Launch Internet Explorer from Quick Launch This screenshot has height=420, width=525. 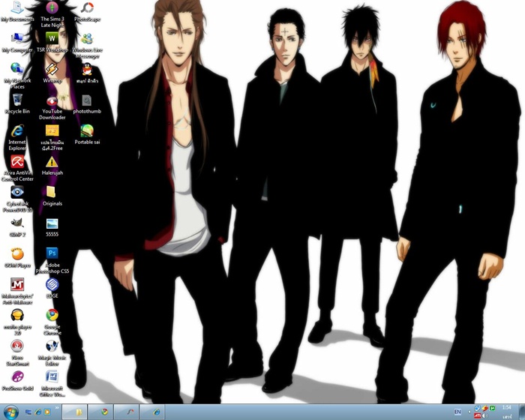tap(37, 412)
